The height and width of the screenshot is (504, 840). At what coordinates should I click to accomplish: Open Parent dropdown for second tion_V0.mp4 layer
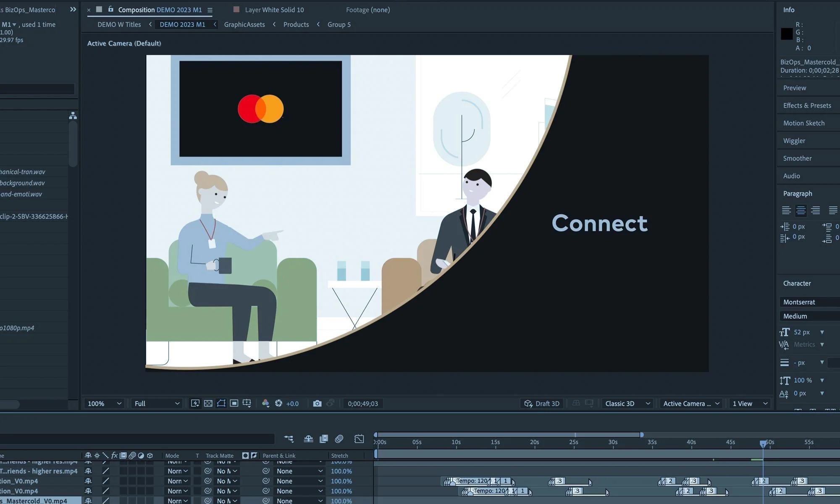(299, 491)
